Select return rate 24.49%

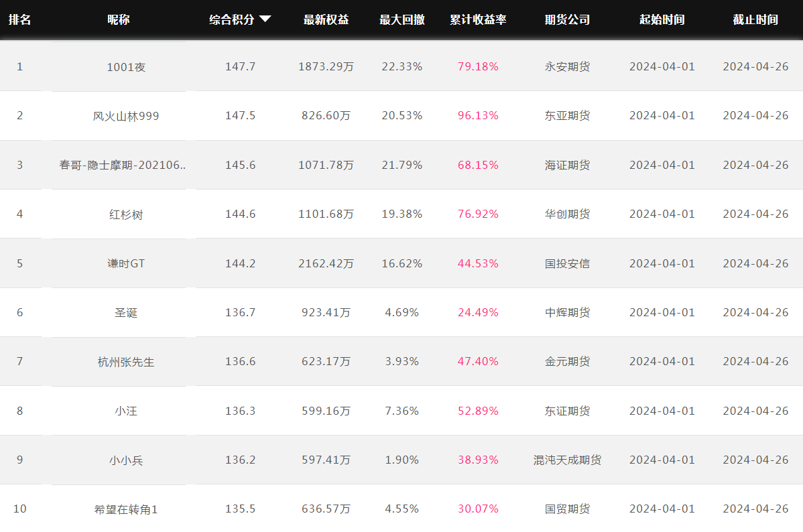[x=478, y=312]
